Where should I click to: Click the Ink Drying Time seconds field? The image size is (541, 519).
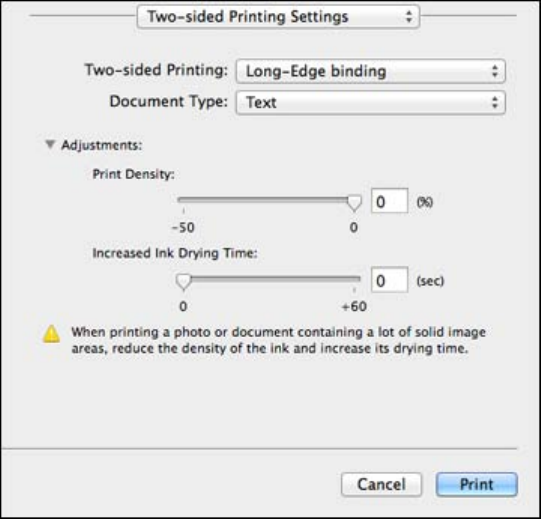tap(390, 280)
